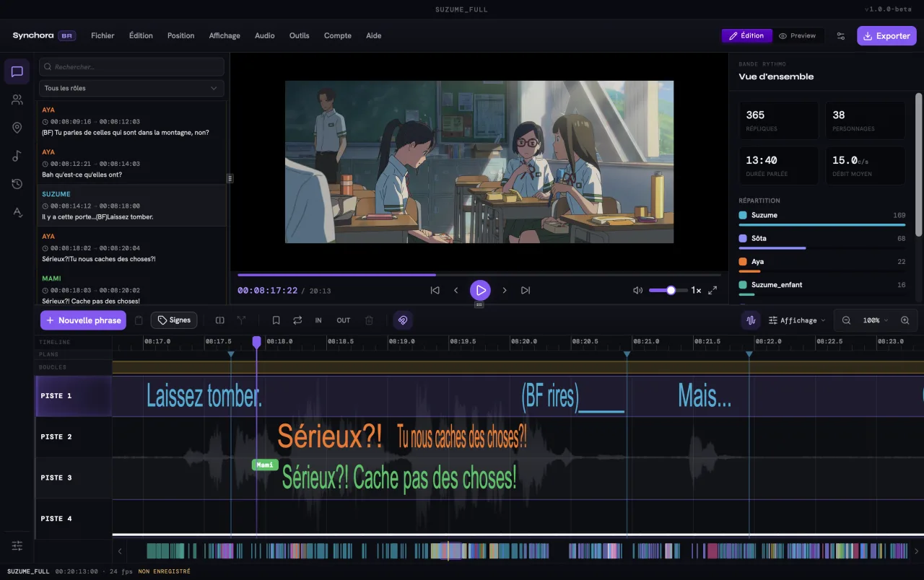Click the green Mami tag on the timeline
The image size is (924, 580).
[265, 465]
